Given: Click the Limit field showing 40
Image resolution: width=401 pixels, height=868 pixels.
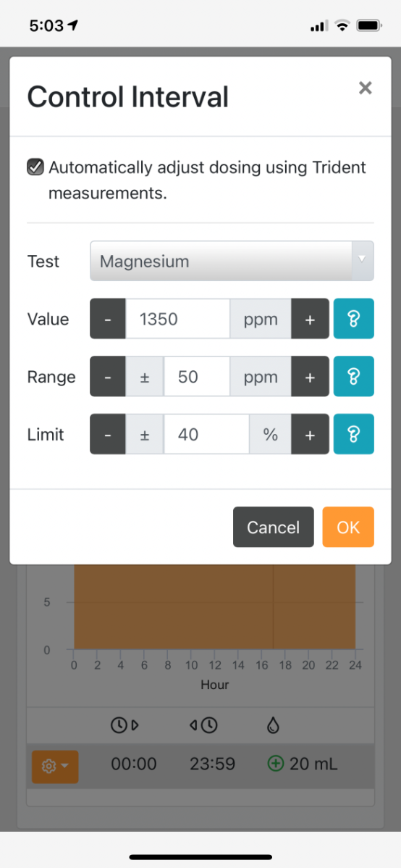Looking at the screenshot, I should (x=206, y=434).
